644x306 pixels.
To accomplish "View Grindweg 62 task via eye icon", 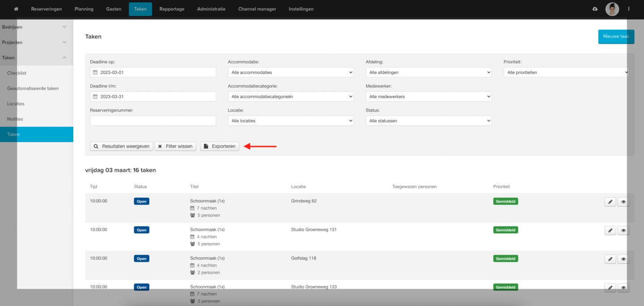I will coord(623,202).
